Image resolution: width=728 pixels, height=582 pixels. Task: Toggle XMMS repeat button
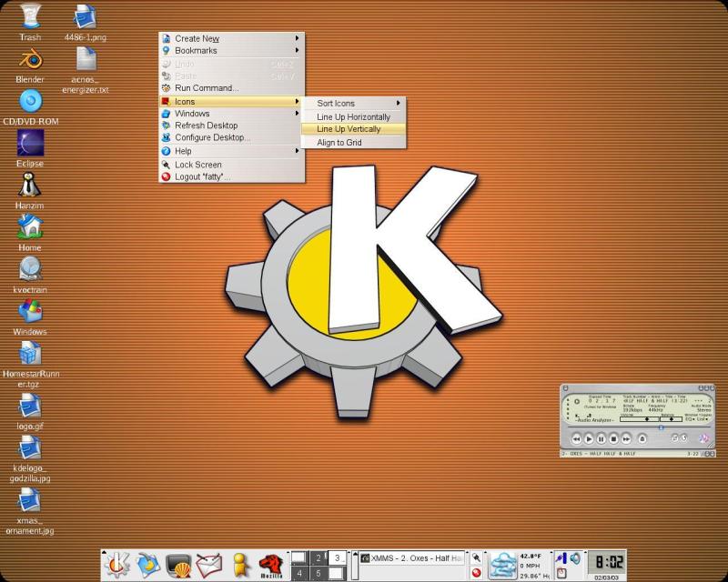(684, 438)
